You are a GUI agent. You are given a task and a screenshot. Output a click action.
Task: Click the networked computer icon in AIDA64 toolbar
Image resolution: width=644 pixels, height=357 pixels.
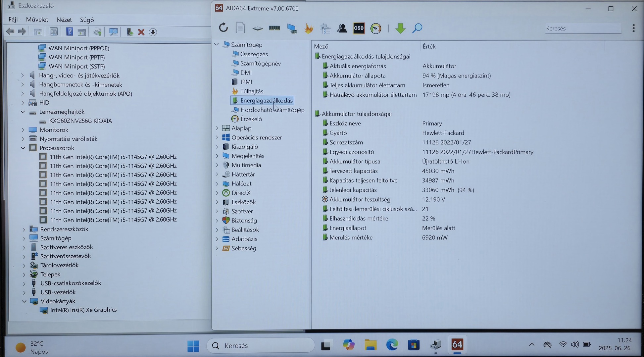point(292,28)
